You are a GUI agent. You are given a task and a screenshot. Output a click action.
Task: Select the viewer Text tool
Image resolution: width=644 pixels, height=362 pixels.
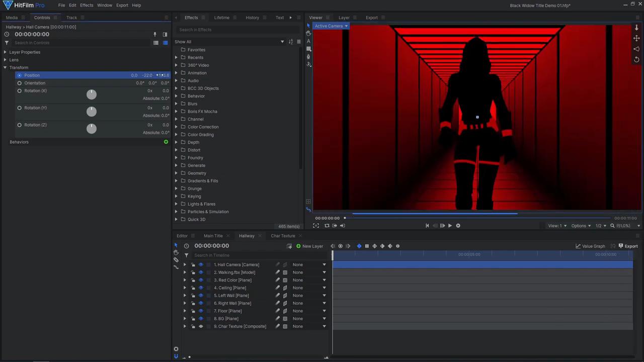click(308, 41)
